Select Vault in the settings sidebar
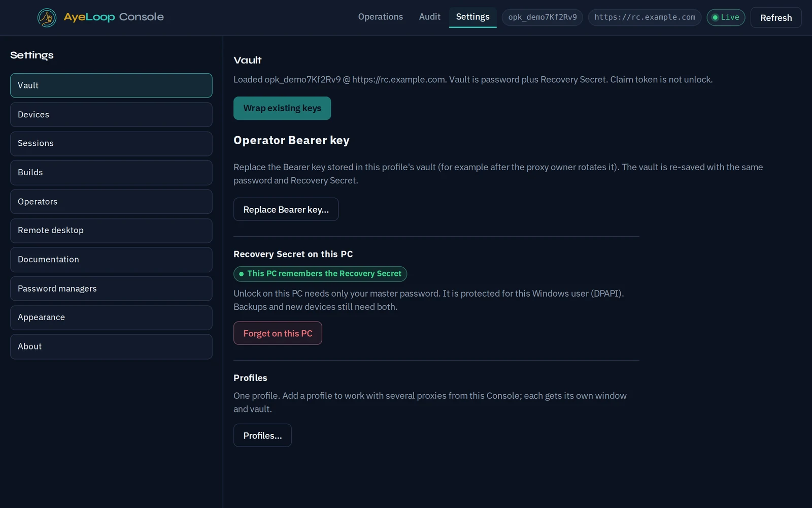Screen dimensions: 812x508 tap(111, 85)
